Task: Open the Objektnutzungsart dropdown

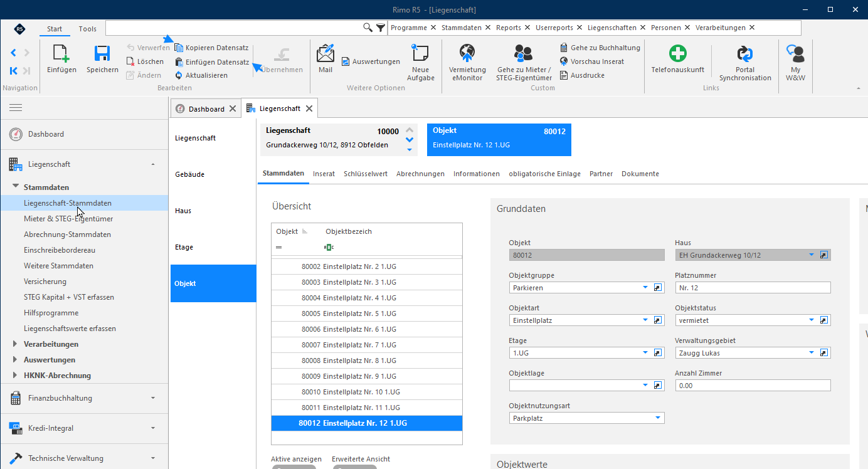Action: click(658, 418)
